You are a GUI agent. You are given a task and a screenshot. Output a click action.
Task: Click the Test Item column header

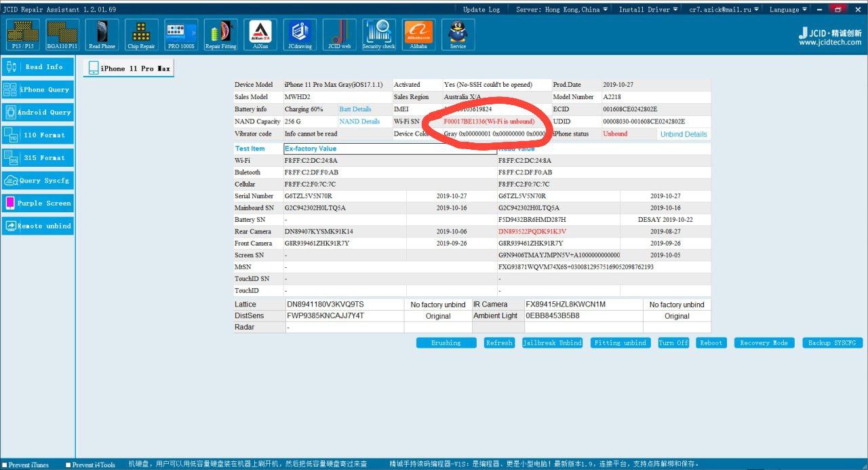pos(250,149)
